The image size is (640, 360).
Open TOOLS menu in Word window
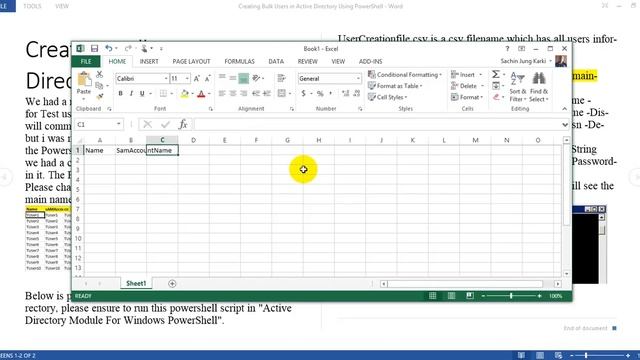(32, 6)
